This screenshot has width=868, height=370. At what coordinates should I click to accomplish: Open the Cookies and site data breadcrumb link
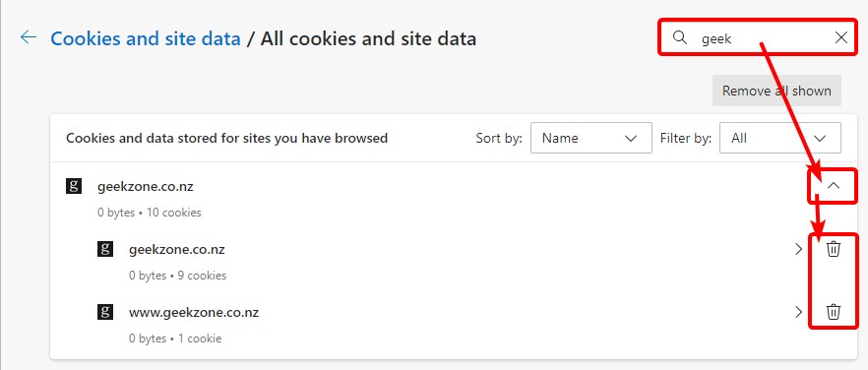pyautogui.click(x=146, y=38)
